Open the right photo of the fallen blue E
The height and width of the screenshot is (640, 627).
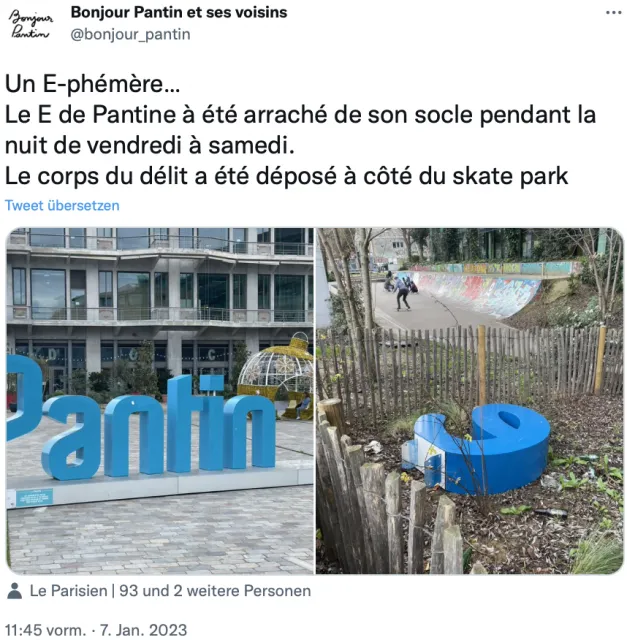pyautogui.click(x=470, y=401)
